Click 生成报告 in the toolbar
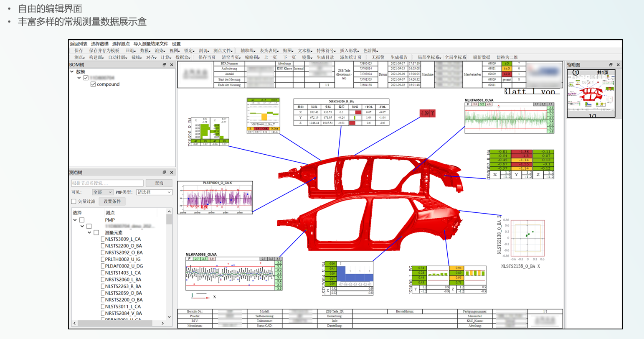This screenshot has height=339, width=644. (x=399, y=57)
